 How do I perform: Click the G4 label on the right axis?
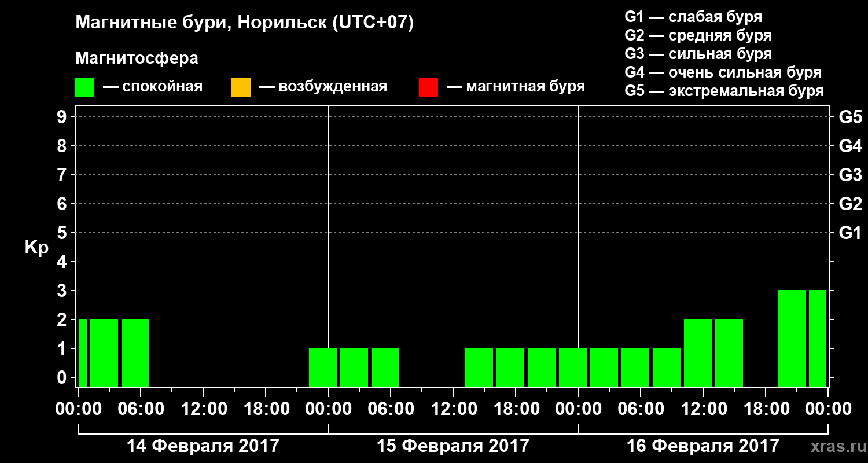coord(850,146)
